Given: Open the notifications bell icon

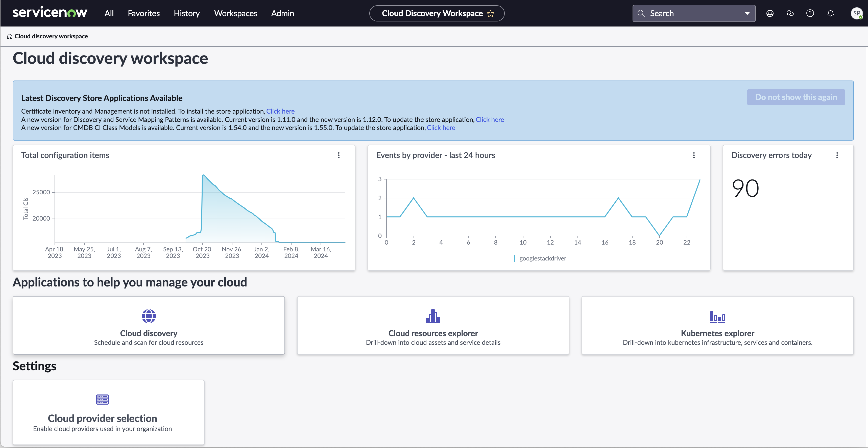Looking at the screenshot, I should tap(831, 13).
